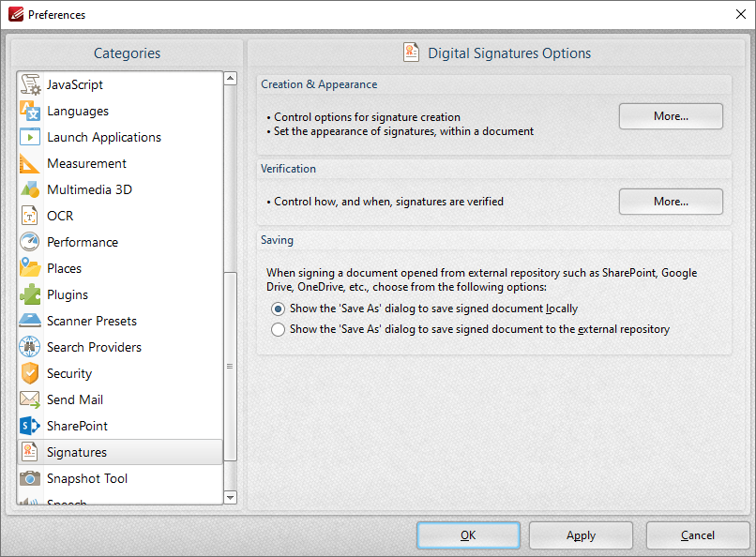
Task: Click the Plugins puzzle piece icon
Action: pos(30,294)
